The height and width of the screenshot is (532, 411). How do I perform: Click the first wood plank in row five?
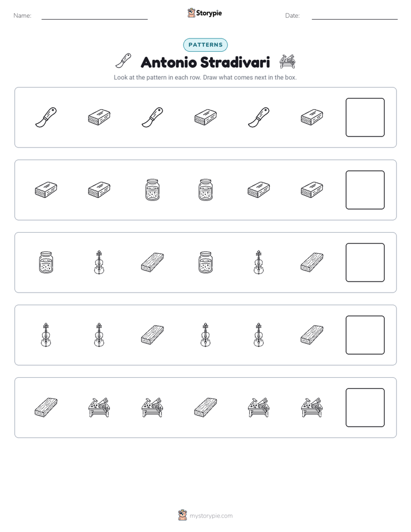46,408
